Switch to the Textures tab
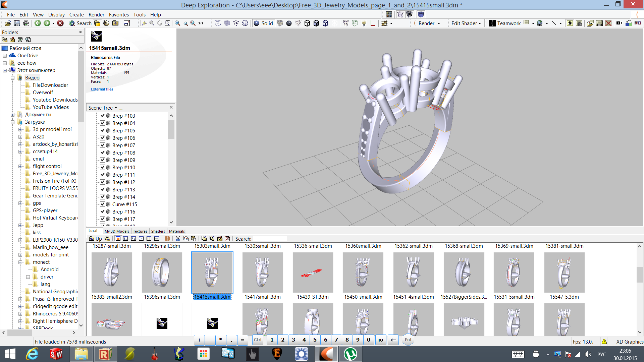 pyautogui.click(x=140, y=231)
